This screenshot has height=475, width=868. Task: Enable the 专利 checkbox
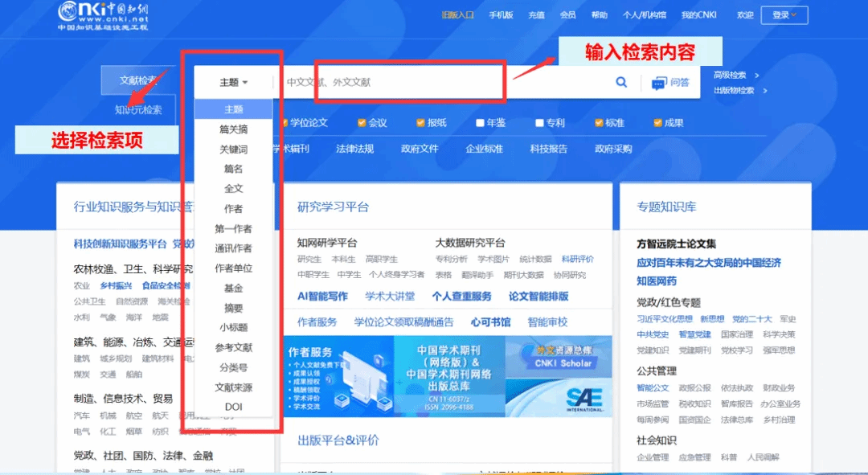point(539,123)
